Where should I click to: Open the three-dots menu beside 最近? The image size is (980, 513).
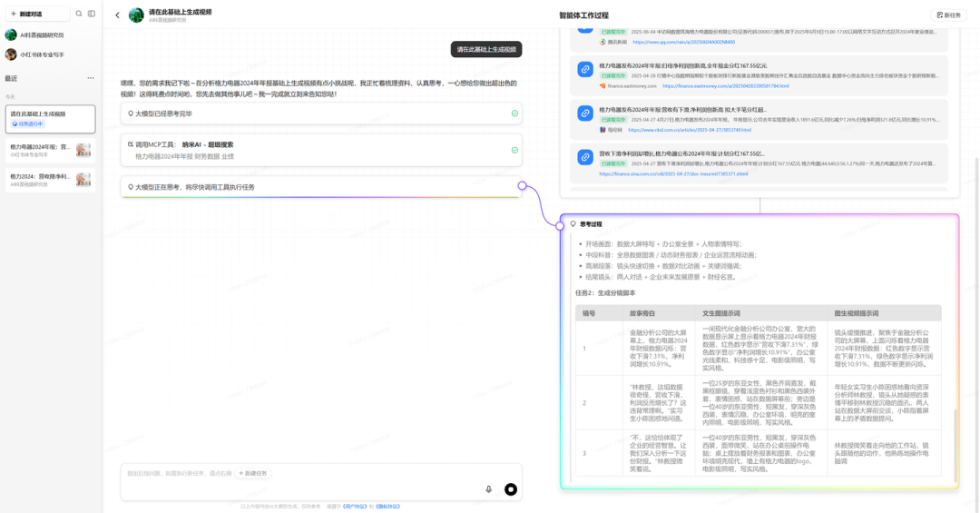(91, 78)
